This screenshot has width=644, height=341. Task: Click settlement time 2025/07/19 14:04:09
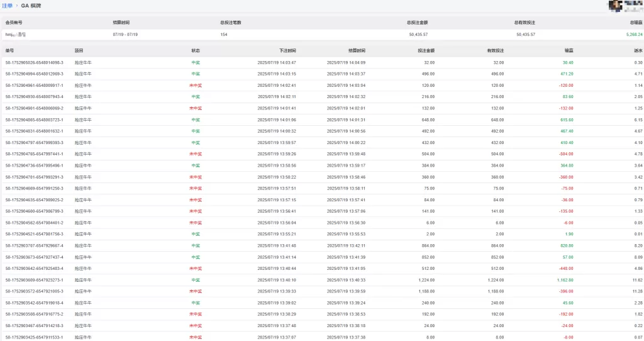[347, 63]
